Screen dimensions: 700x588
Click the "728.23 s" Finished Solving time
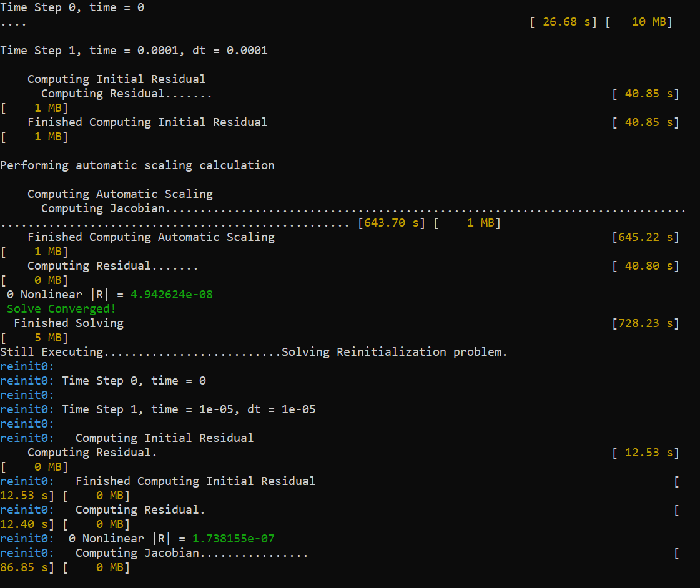(x=647, y=323)
